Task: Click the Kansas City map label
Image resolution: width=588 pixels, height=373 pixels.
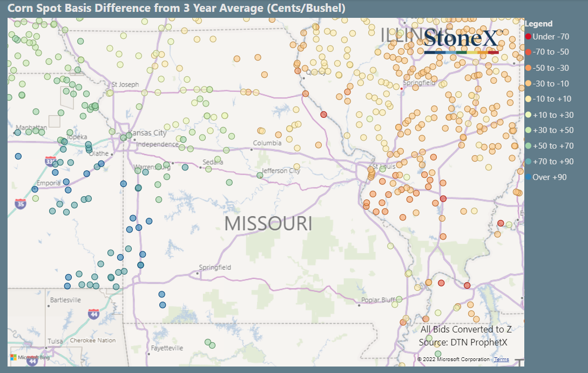Action: 147,132
